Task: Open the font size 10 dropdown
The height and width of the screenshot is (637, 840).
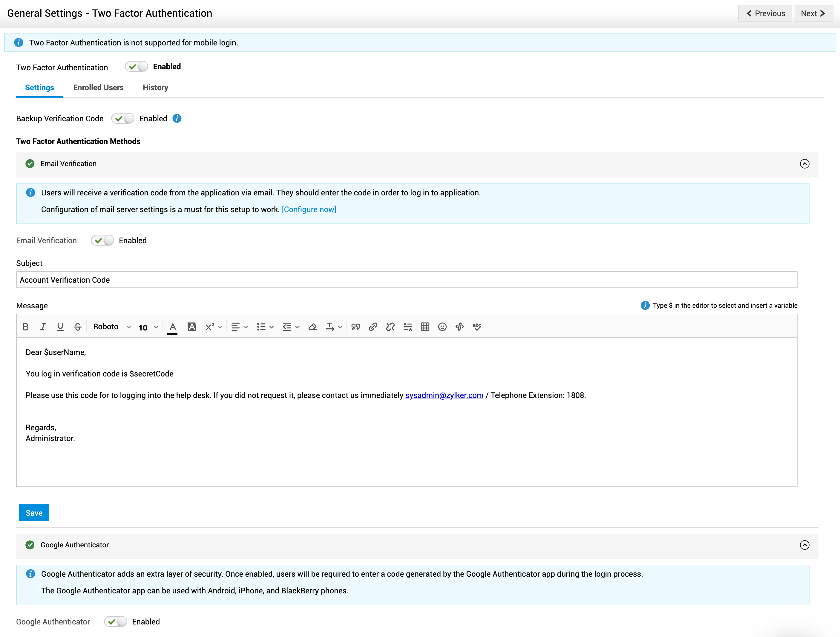Action: pyautogui.click(x=148, y=327)
